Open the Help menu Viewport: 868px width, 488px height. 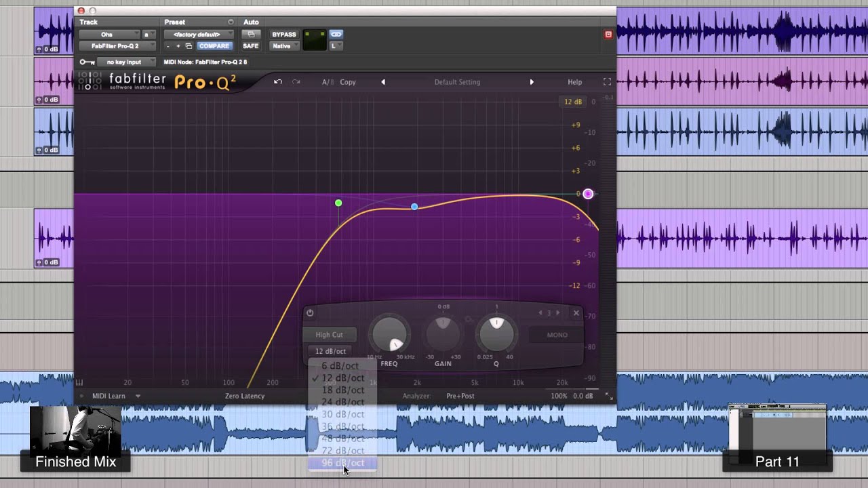574,82
